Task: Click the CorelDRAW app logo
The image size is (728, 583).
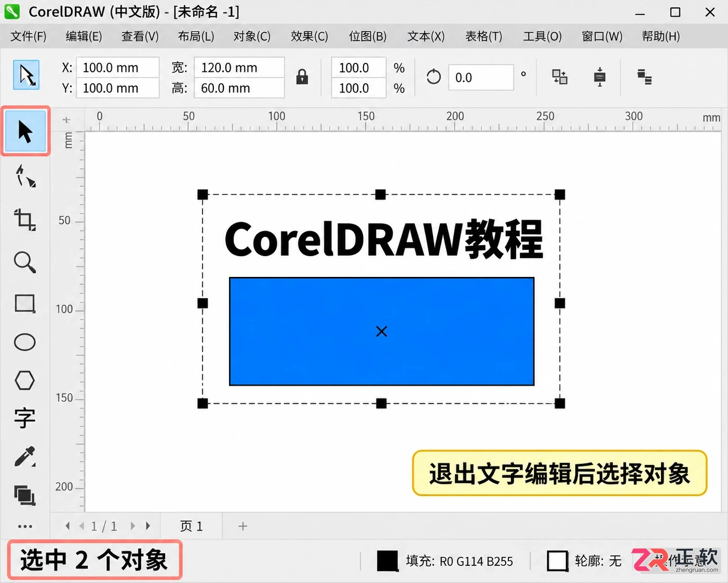Action: [12, 11]
